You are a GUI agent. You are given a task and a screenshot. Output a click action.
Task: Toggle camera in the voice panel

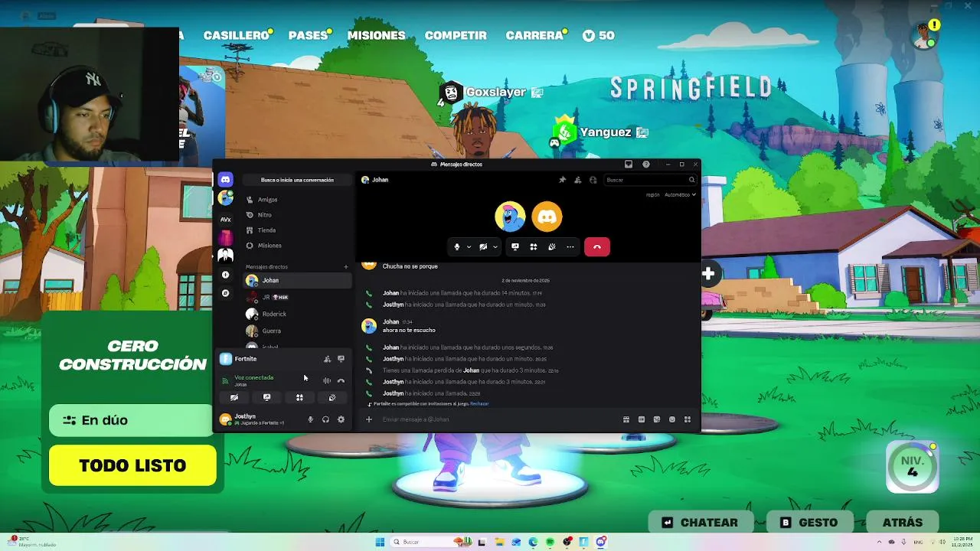pyautogui.click(x=234, y=397)
